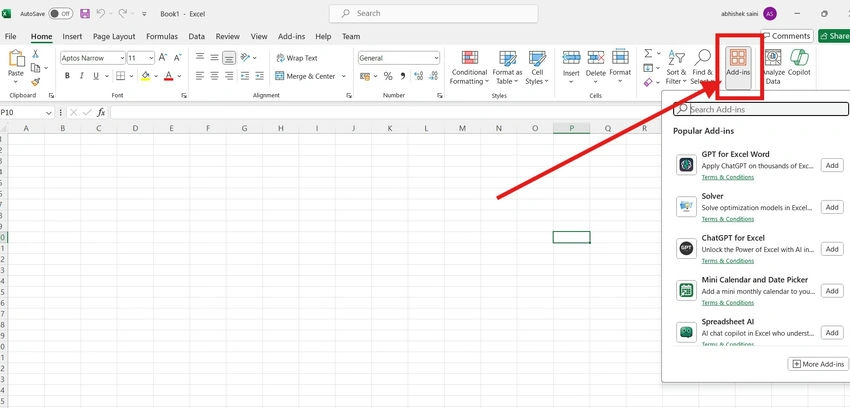Switch to the Insert tab

72,36
